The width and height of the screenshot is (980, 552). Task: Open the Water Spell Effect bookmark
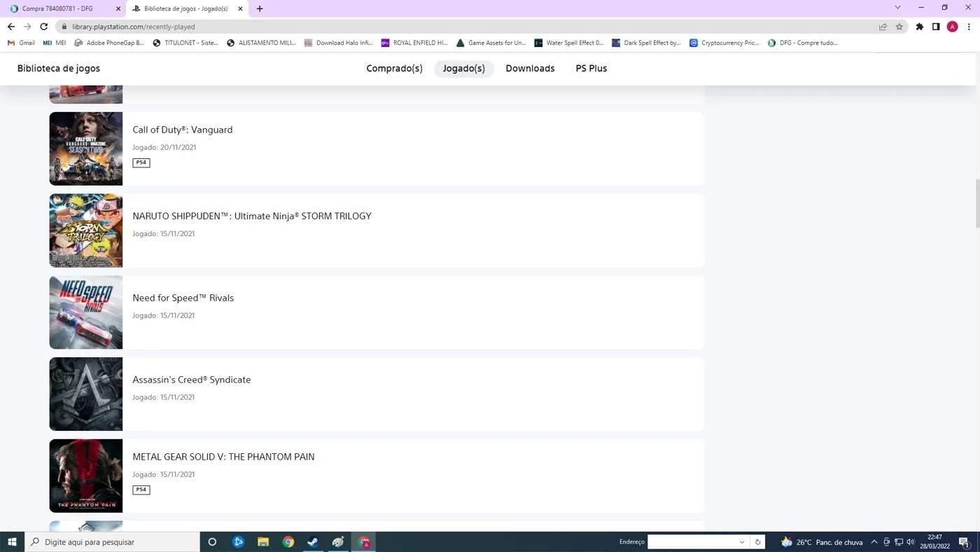click(x=568, y=43)
